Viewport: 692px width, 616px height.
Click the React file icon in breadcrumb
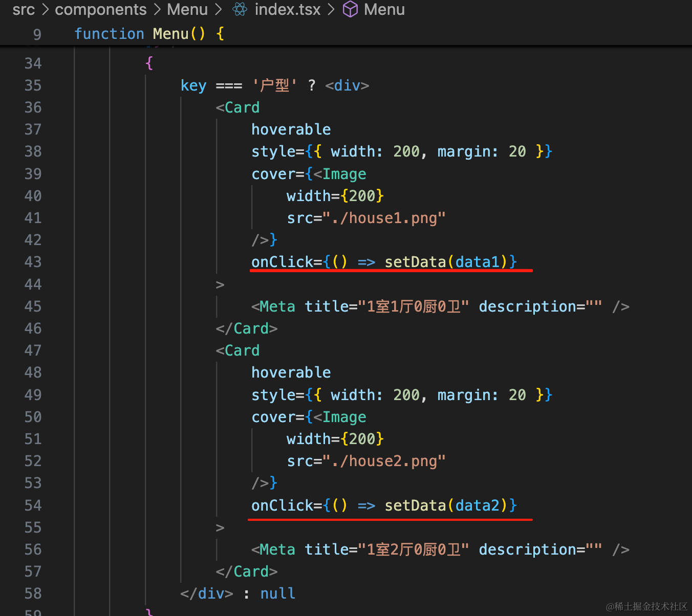pos(240,9)
